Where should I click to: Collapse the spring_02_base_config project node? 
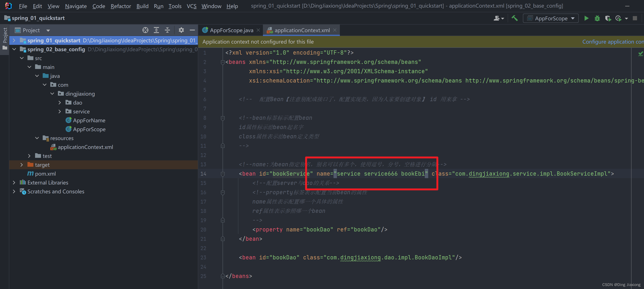pos(14,49)
